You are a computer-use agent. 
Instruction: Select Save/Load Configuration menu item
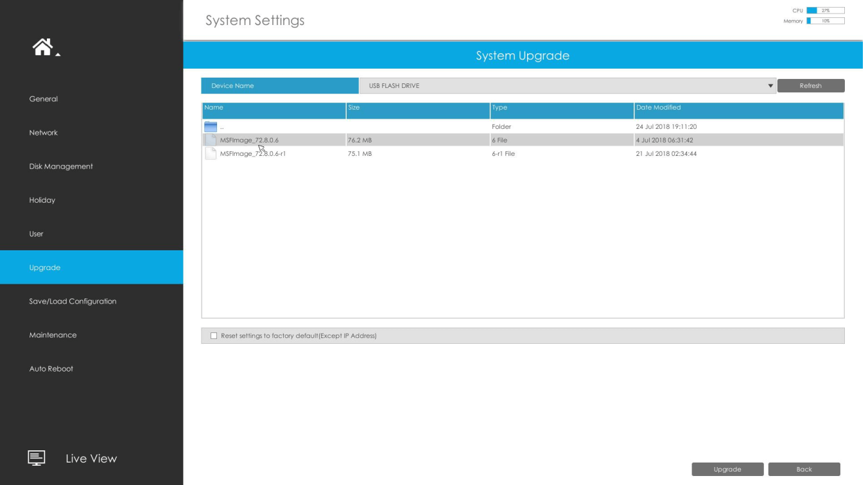point(73,302)
